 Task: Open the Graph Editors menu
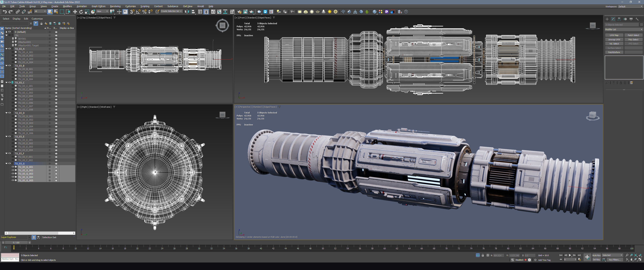tap(98, 7)
